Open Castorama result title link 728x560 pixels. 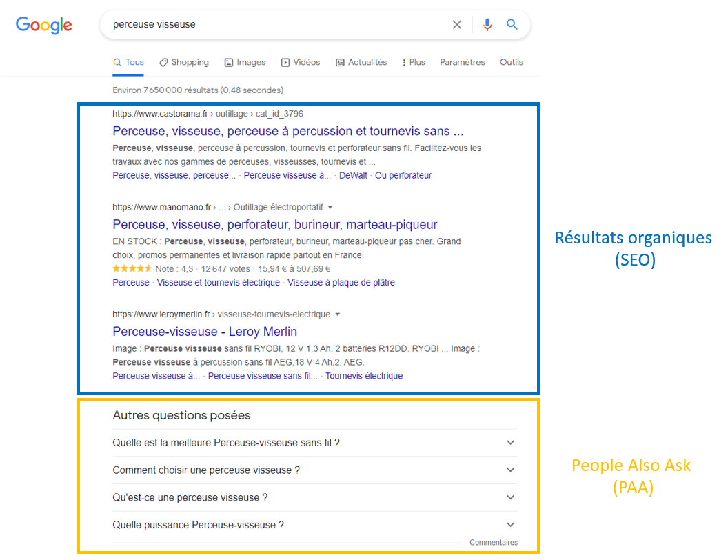click(x=288, y=132)
